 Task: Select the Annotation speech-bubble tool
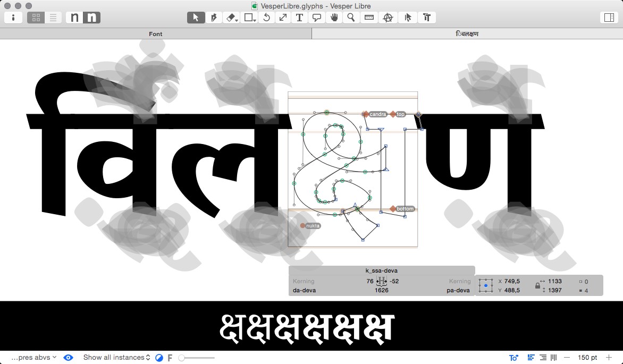click(317, 17)
